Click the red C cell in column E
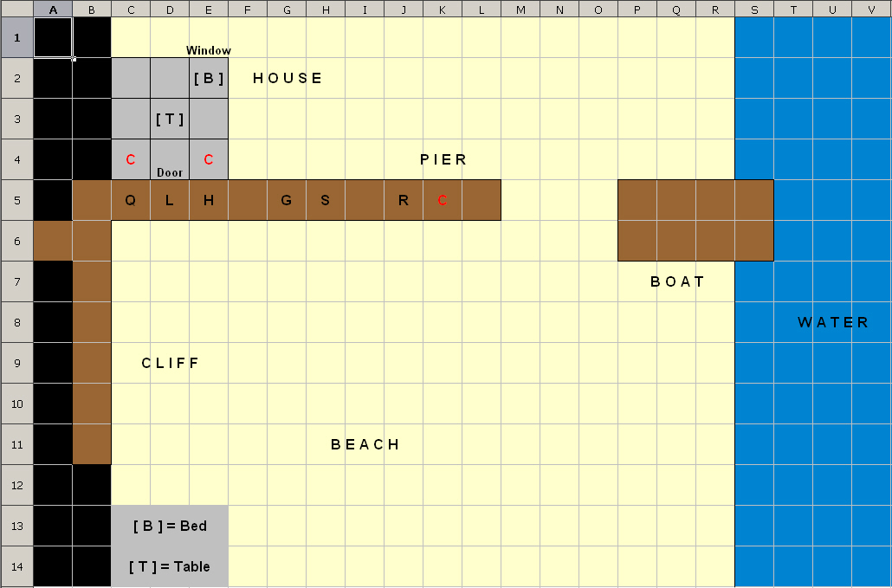The image size is (892, 588). 209,160
